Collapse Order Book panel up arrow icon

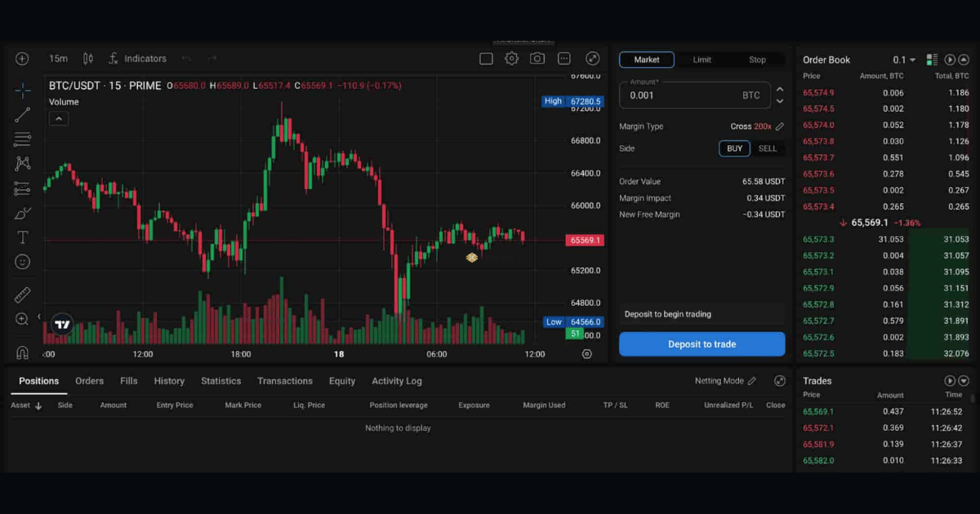coord(964,60)
